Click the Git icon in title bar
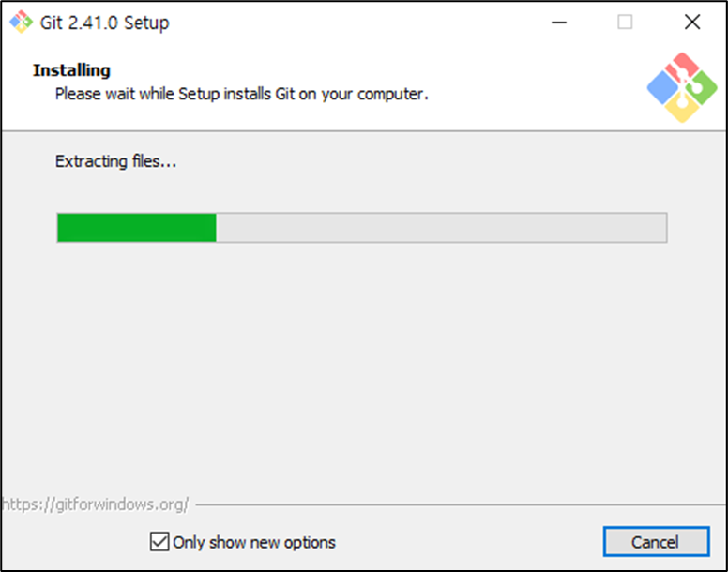728x572 pixels. click(x=21, y=22)
